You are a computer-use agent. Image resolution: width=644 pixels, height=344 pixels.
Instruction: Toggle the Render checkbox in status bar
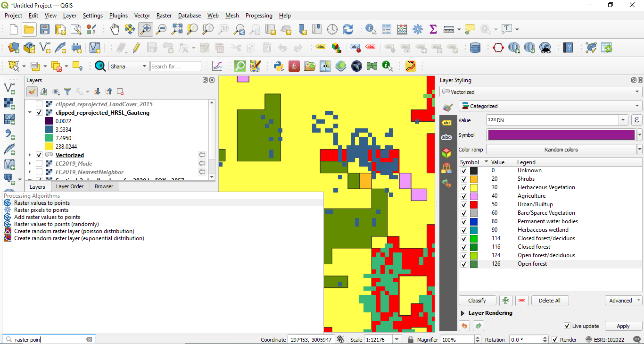[x=555, y=340]
